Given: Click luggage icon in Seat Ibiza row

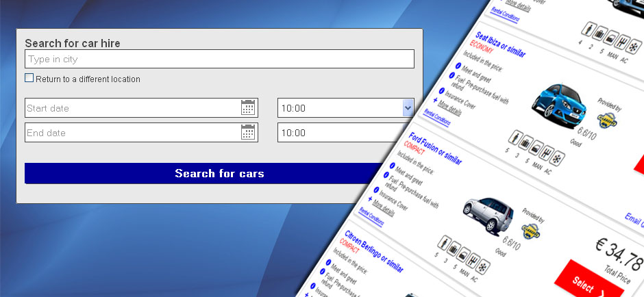Looking at the screenshot, I should (525, 143).
